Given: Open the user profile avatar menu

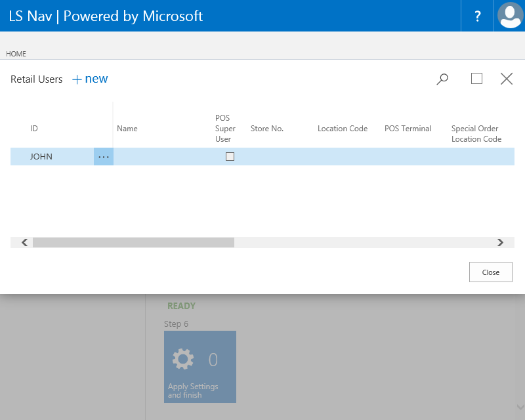Looking at the screenshot, I should click(510, 16).
